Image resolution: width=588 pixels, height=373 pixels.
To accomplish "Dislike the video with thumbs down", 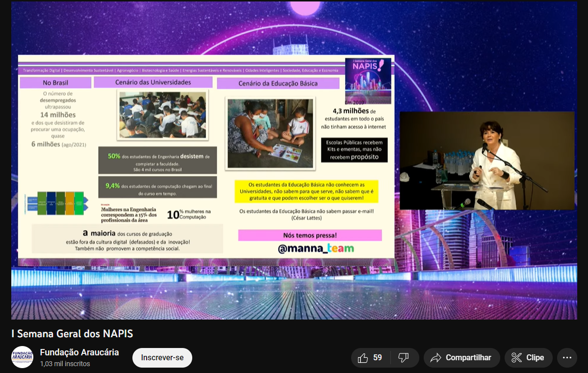I will 404,358.
